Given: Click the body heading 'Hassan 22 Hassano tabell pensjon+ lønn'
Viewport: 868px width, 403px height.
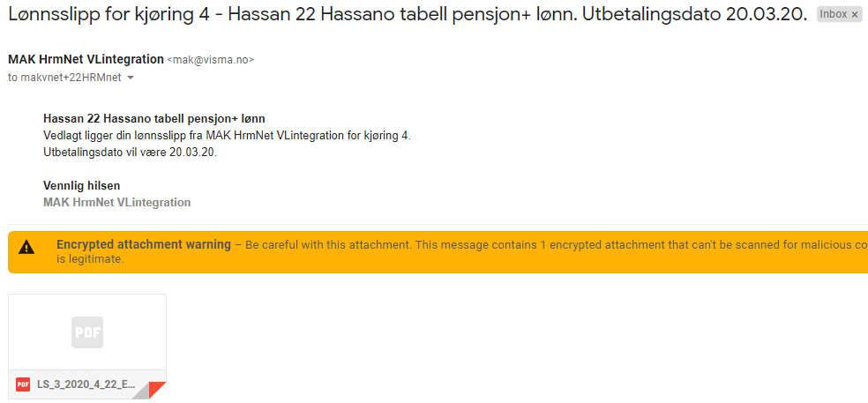Looking at the screenshot, I should [153, 118].
